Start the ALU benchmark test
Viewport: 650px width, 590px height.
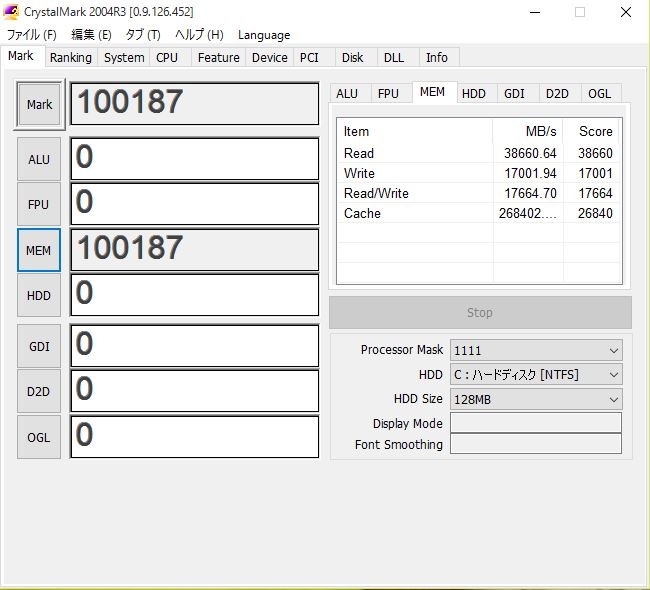39,159
